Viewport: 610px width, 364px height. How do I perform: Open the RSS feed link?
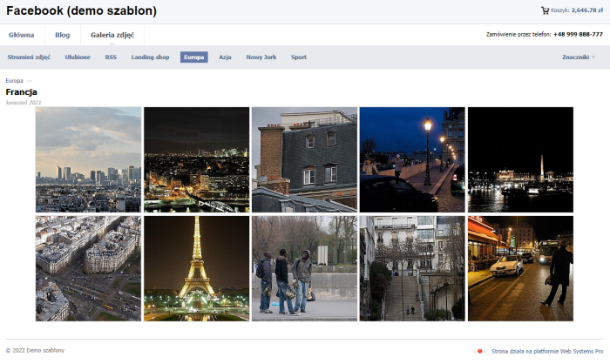pyautogui.click(x=111, y=57)
